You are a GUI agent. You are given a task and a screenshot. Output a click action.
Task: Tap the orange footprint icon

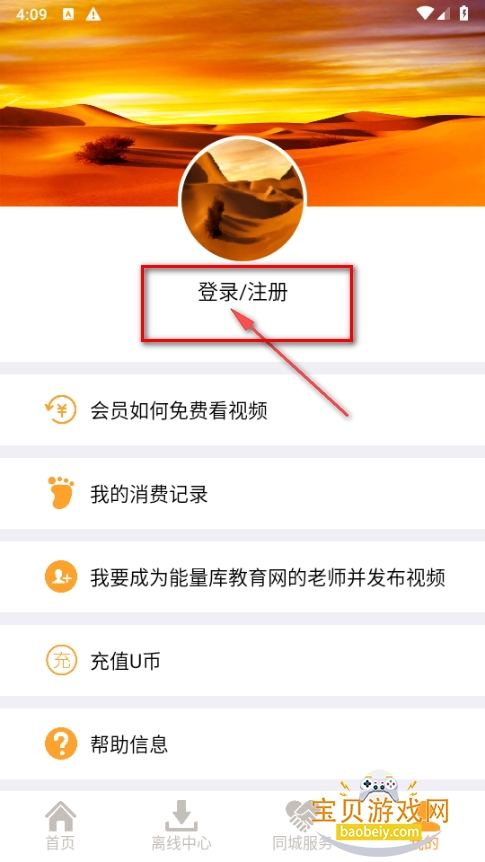[60, 493]
